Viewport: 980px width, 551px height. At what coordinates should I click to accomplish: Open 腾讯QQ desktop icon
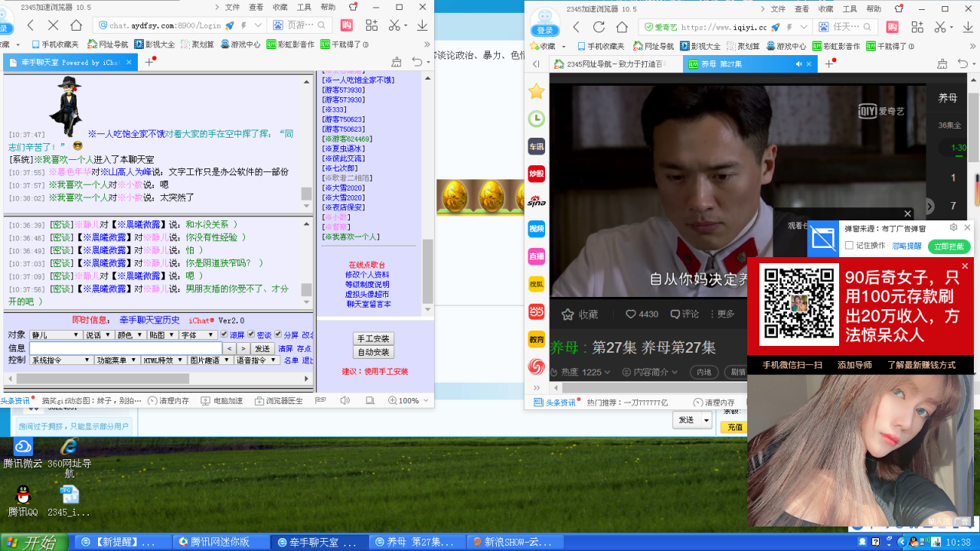(23, 501)
